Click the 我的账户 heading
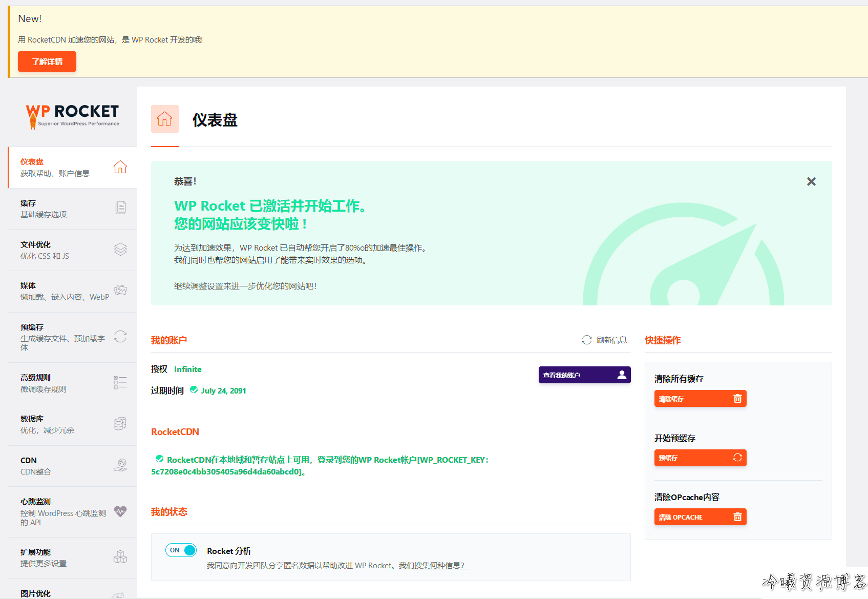Viewport: 868px width, 599px height. tap(169, 340)
